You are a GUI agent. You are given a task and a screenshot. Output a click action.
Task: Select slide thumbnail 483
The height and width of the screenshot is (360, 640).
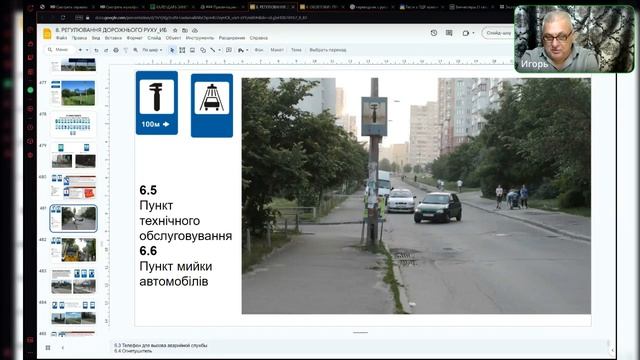point(73,281)
